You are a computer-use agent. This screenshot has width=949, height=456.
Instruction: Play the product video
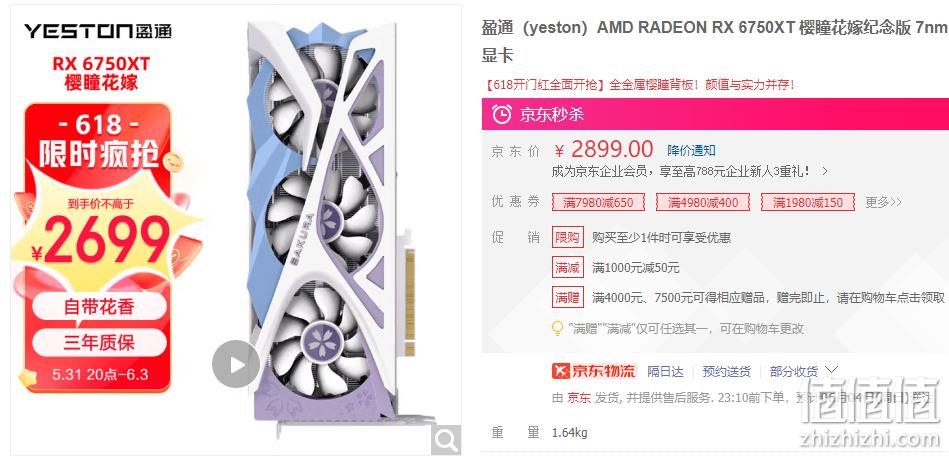236,364
